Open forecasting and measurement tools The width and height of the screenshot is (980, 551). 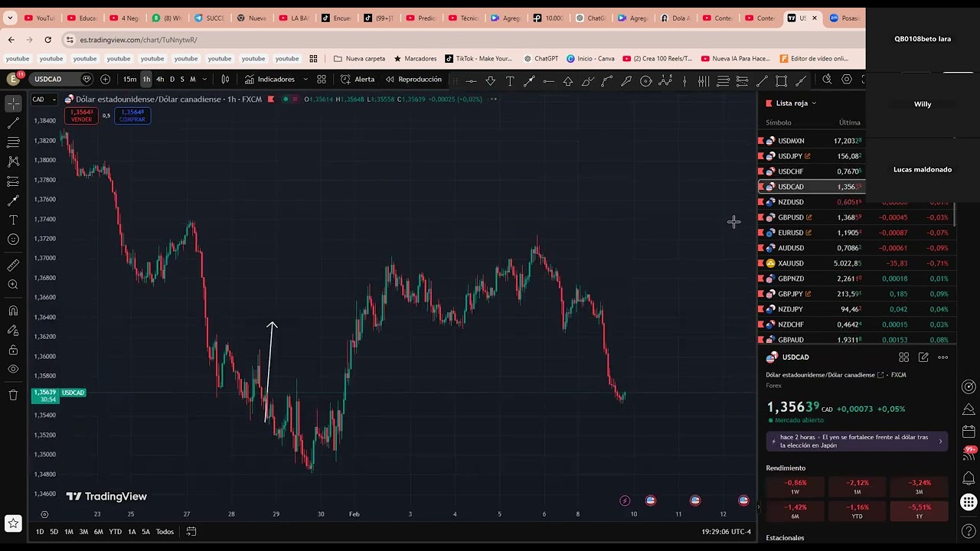click(13, 181)
